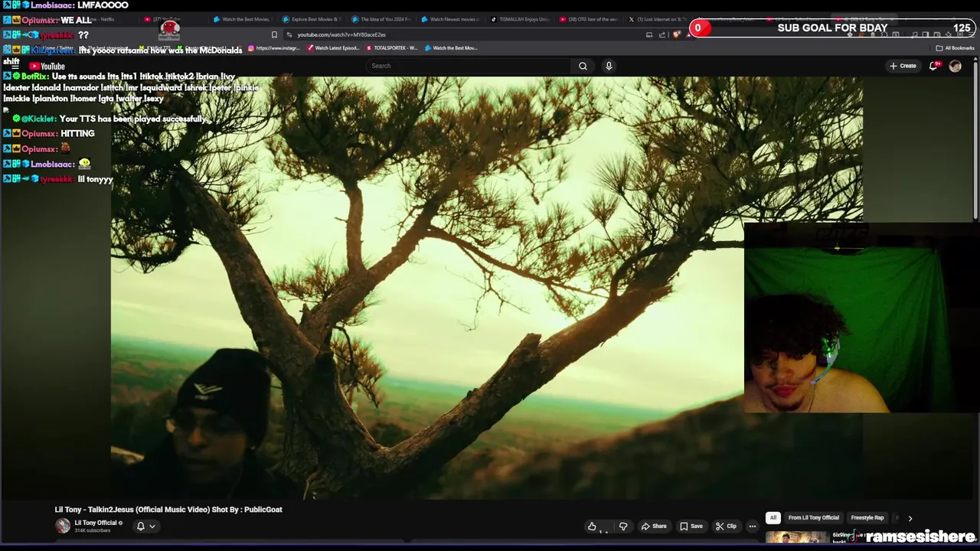Click the Clip button

point(726,526)
